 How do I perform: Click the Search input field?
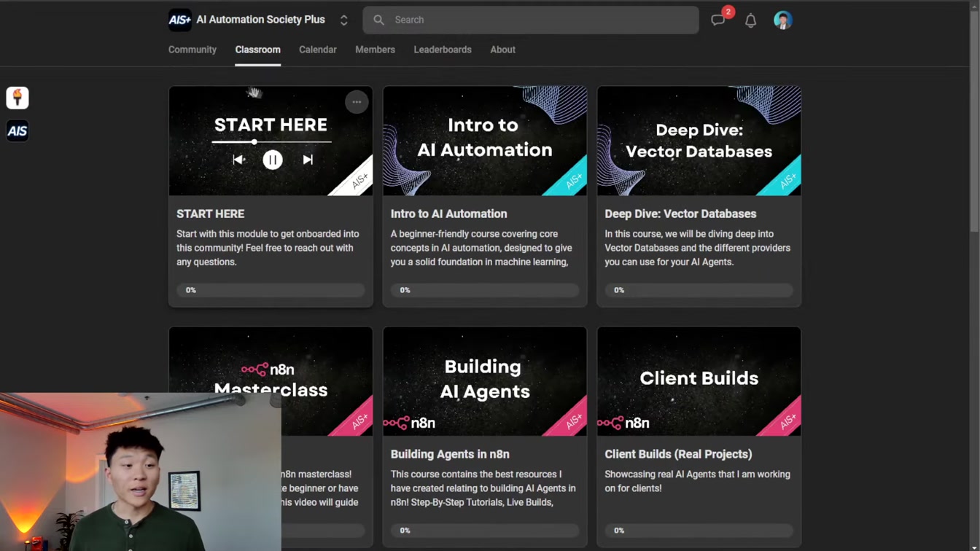click(x=531, y=20)
